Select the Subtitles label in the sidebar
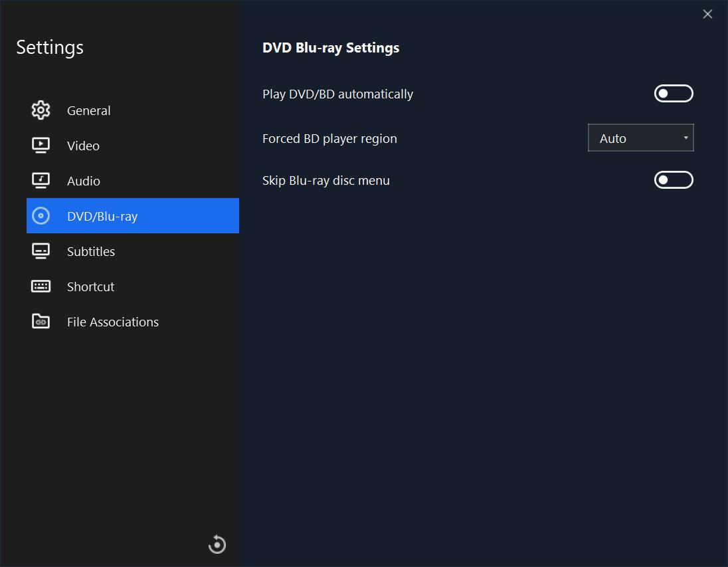728x567 pixels. point(91,252)
